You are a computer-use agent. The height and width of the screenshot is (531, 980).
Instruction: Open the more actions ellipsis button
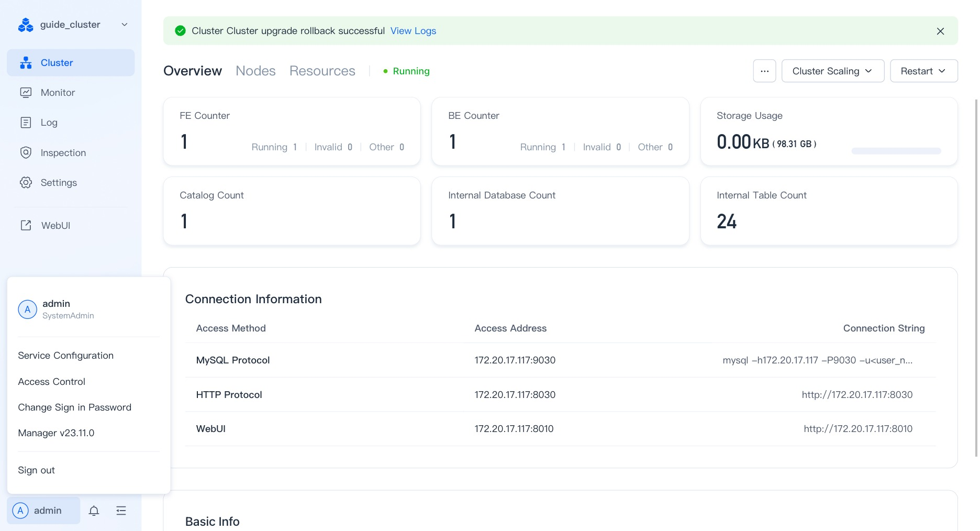click(764, 71)
